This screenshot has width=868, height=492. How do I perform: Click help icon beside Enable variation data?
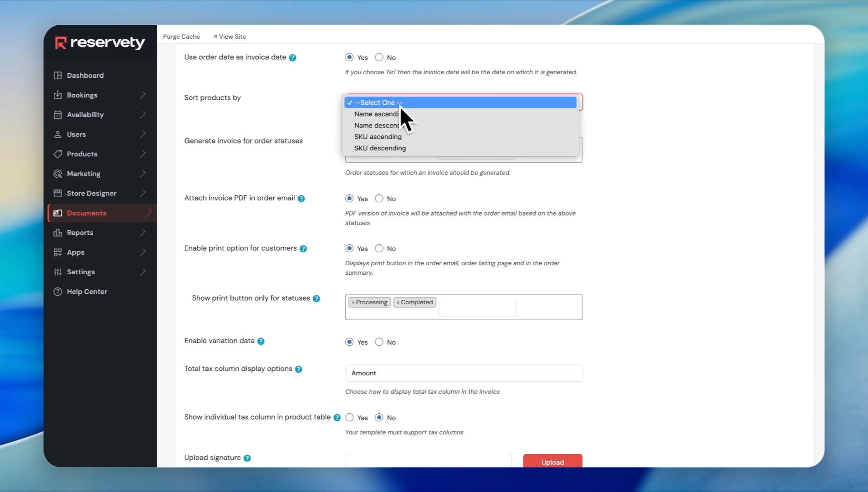(x=261, y=341)
